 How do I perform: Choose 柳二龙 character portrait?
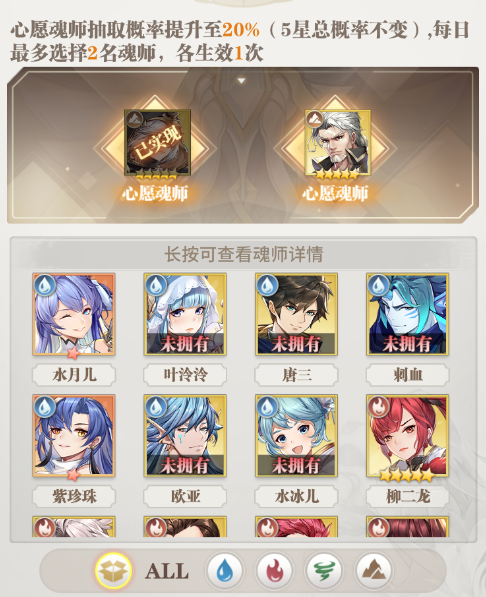(x=408, y=436)
